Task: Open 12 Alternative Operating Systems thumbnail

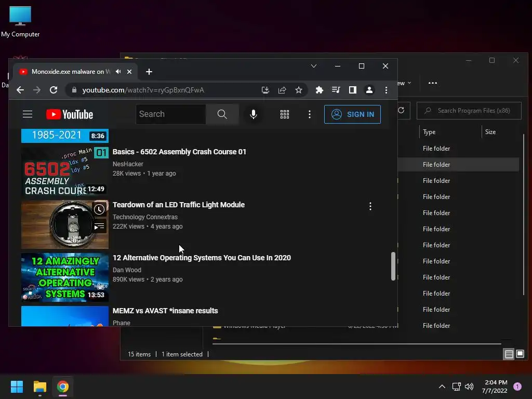Action: coord(65,277)
